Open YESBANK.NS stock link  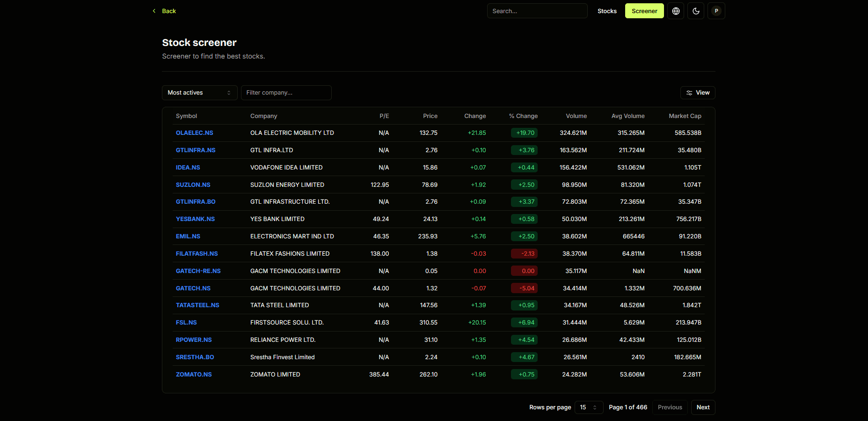[195, 219]
